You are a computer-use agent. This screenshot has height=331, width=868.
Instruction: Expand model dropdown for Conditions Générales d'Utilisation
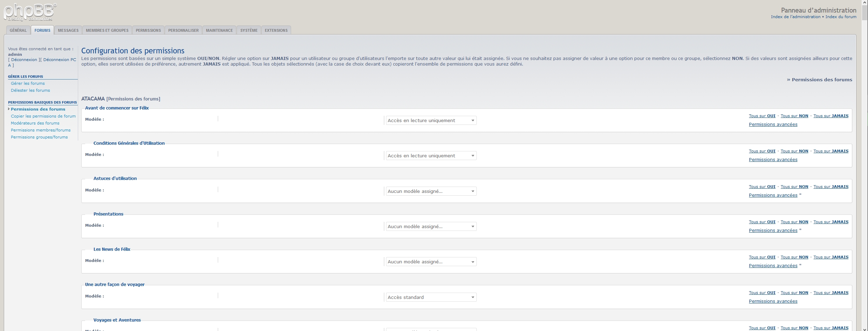tap(431, 156)
